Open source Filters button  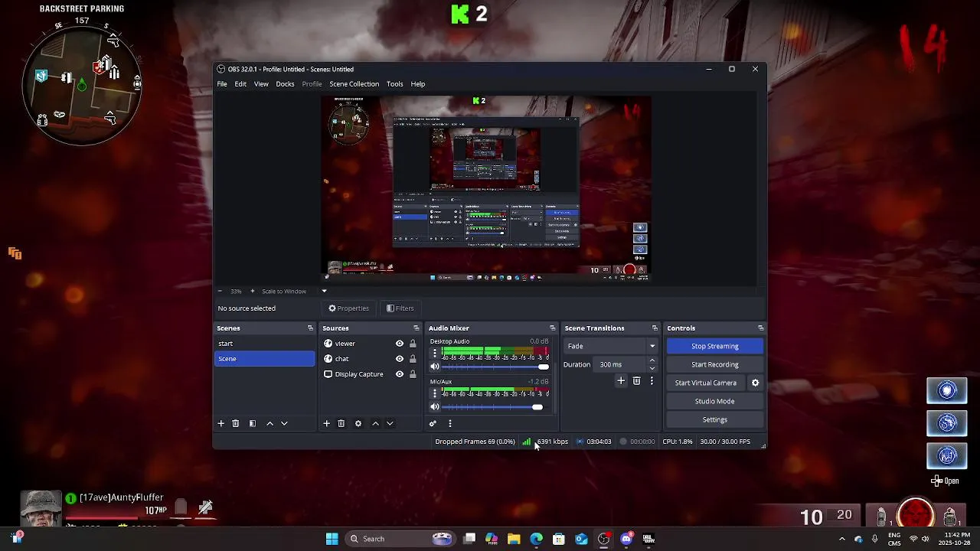point(400,308)
